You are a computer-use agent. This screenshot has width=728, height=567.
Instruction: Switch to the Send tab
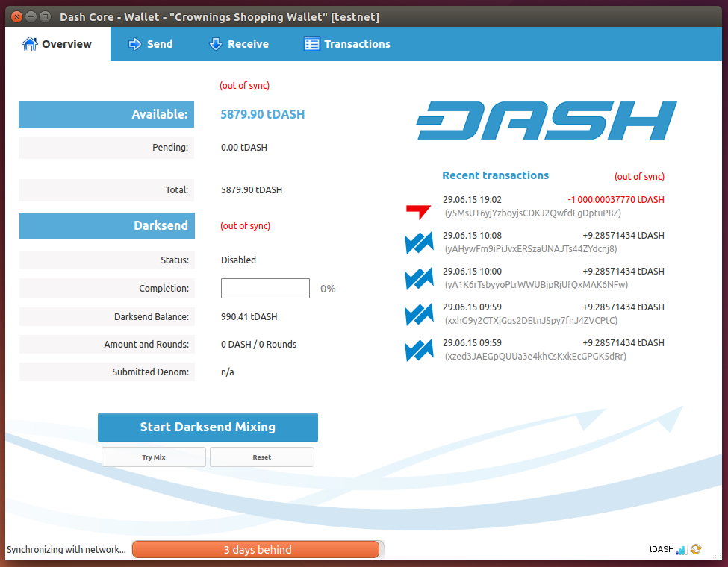(150, 44)
